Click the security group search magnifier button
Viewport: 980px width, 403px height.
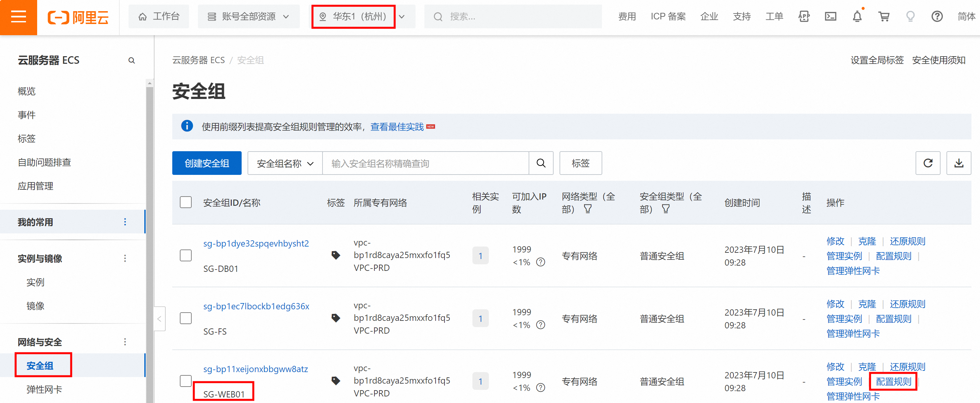[x=541, y=163]
